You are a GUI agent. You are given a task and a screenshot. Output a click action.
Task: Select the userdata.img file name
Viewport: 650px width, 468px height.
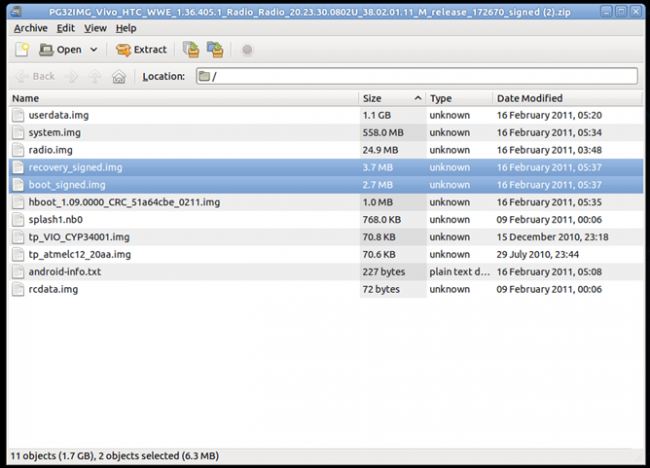coord(58,115)
